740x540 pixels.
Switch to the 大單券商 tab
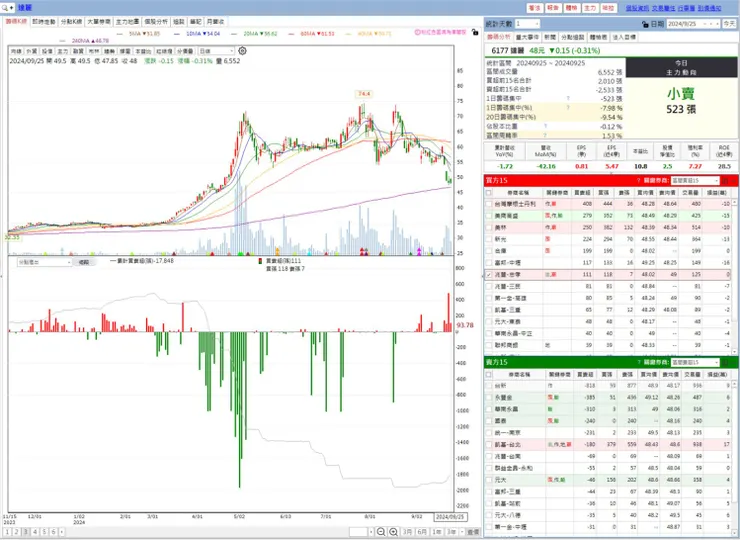(x=99, y=22)
